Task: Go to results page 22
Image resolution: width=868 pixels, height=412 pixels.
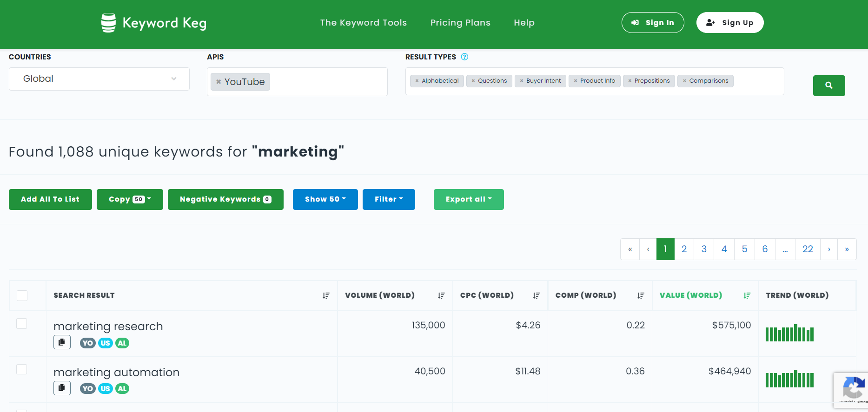Action: pos(808,249)
